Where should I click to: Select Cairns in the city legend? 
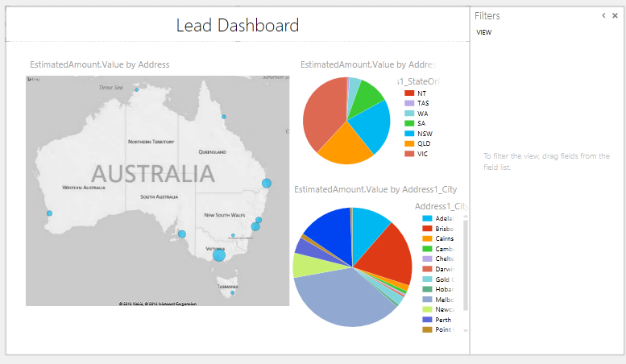click(443, 238)
